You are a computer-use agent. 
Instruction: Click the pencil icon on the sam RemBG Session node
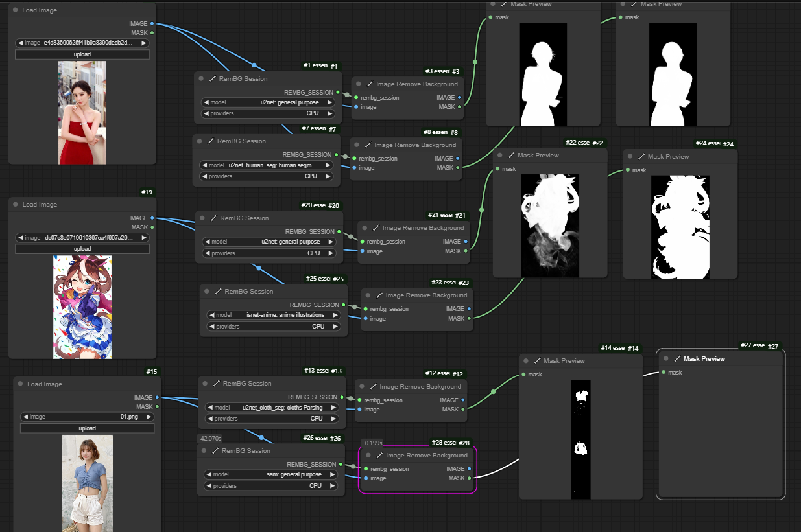215,451
